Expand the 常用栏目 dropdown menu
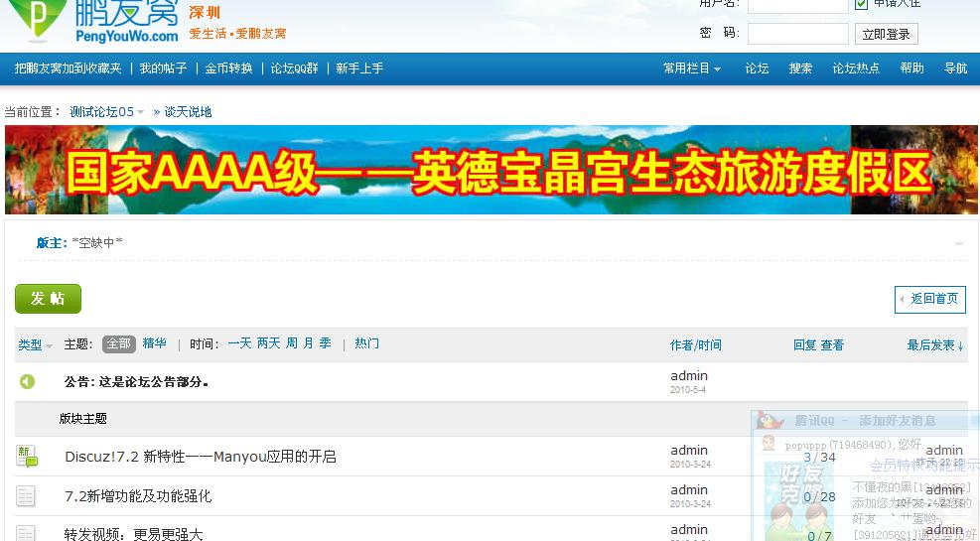Viewport: 980px width, 541px height. click(692, 68)
